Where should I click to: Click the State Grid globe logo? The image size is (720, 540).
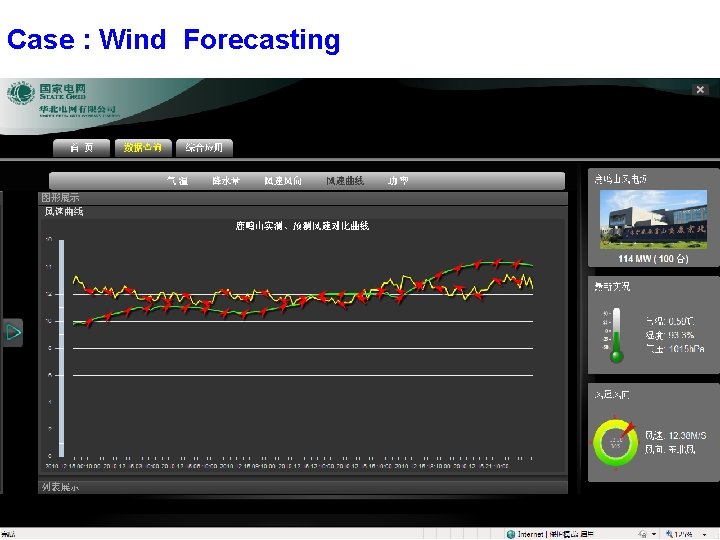click(21, 93)
